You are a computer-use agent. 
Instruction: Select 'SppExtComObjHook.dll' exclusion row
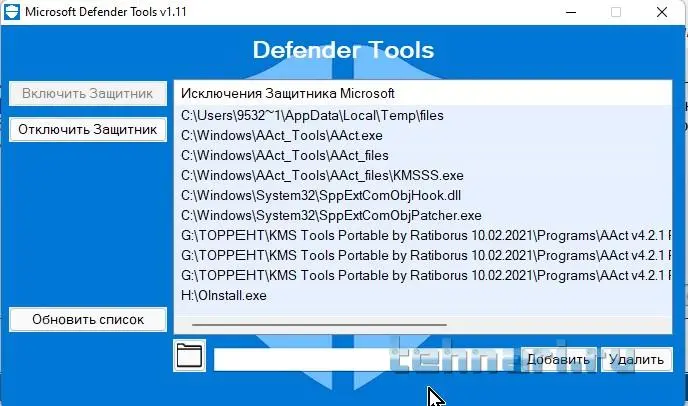[423, 195]
